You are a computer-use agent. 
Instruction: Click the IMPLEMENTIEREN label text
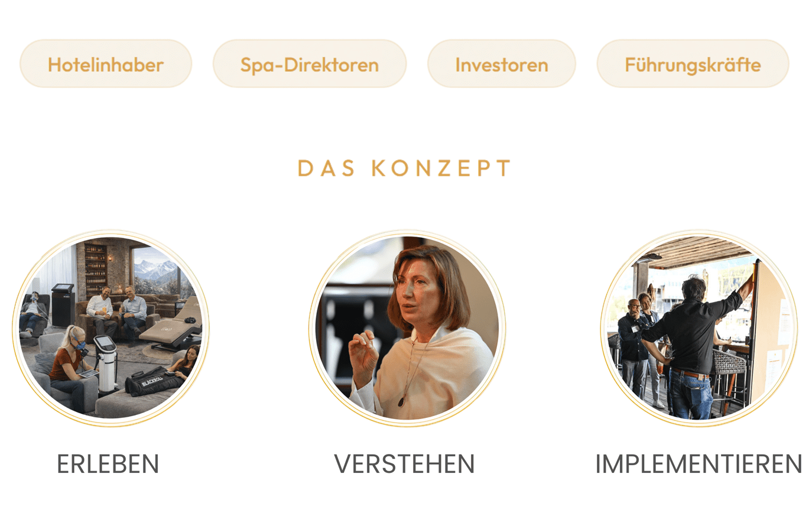click(698, 464)
